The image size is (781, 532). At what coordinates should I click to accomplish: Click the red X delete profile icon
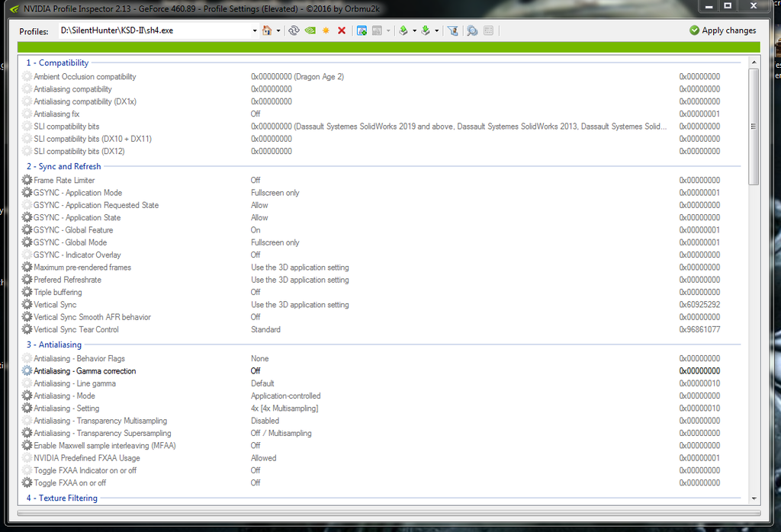342,30
